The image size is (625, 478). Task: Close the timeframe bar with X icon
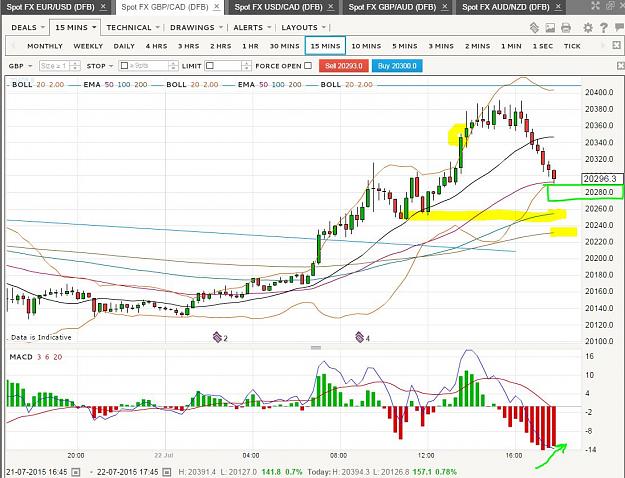[616, 45]
